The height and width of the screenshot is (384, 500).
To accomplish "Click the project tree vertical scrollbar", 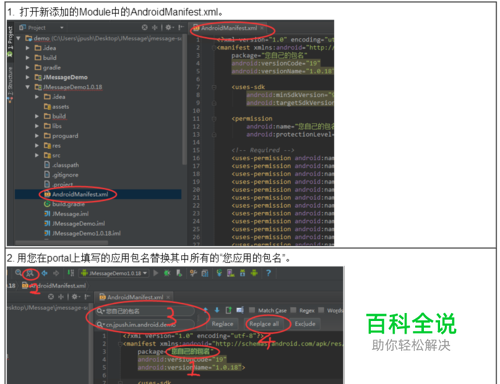I will pos(184,100).
